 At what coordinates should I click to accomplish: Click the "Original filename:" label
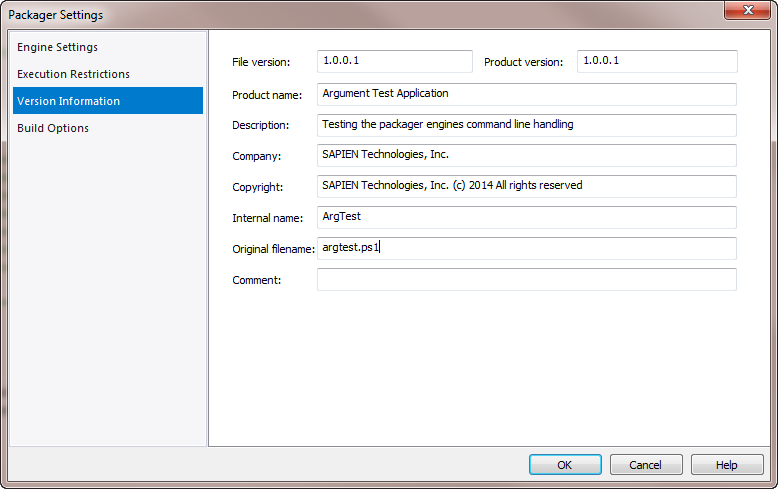pyautogui.click(x=273, y=249)
